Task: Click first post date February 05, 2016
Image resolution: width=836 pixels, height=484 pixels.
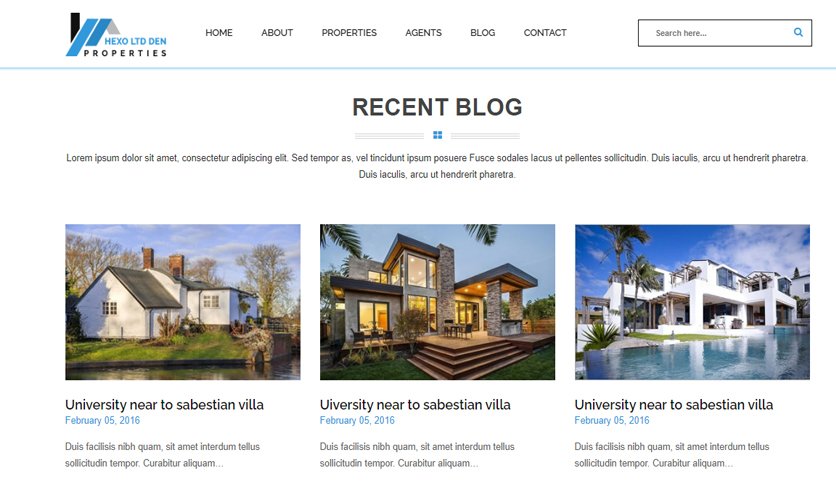Action: (102, 421)
